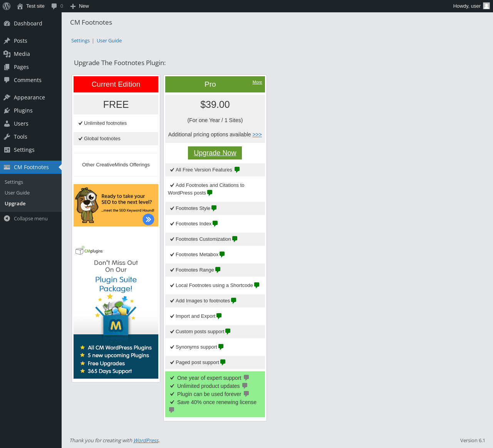Click tooltip bubble beside All Free Version Features

tap(237, 170)
